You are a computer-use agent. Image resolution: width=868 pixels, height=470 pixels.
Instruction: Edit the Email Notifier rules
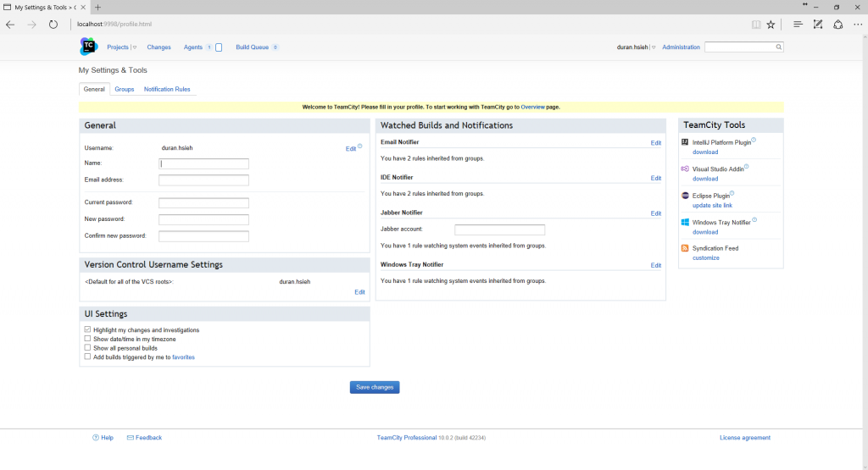[x=656, y=143]
